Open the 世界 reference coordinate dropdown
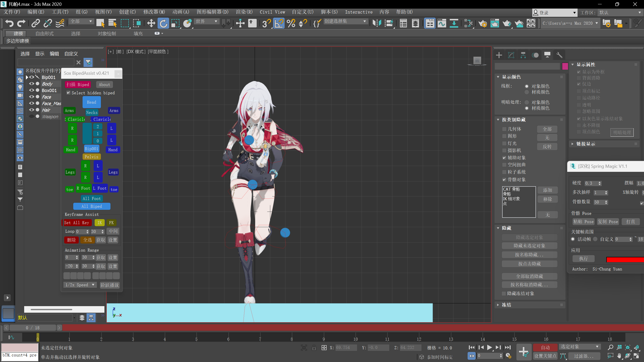 click(x=206, y=22)
